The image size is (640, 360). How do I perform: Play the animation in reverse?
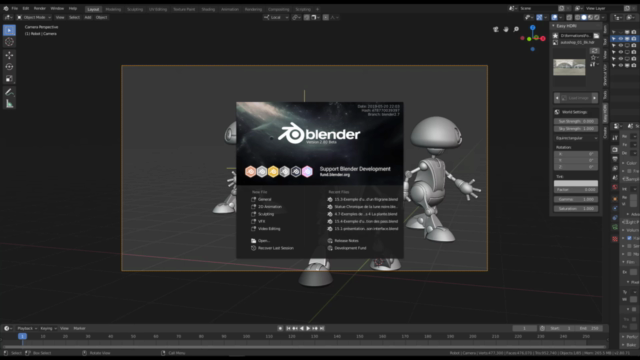pos(302,328)
